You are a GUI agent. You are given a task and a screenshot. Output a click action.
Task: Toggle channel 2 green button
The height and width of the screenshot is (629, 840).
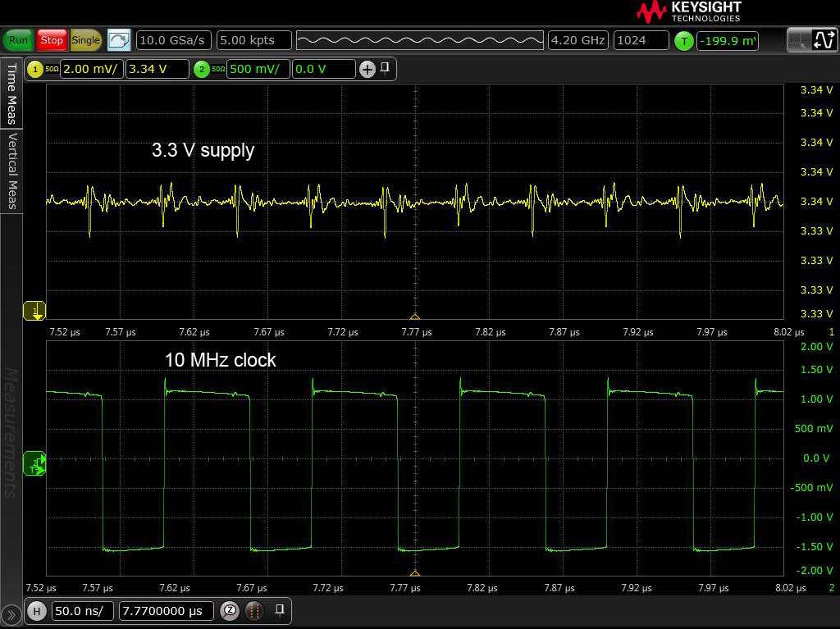click(x=202, y=70)
